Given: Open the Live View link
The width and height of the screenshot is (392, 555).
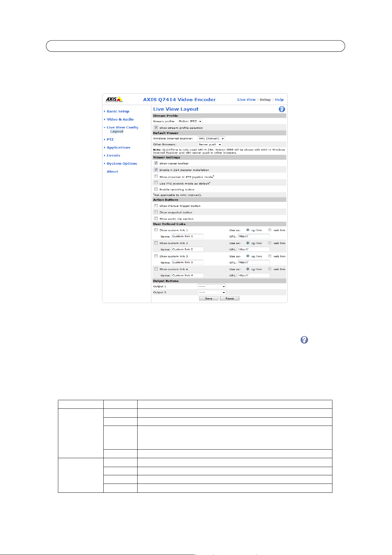Looking at the screenshot, I should click(x=247, y=99).
